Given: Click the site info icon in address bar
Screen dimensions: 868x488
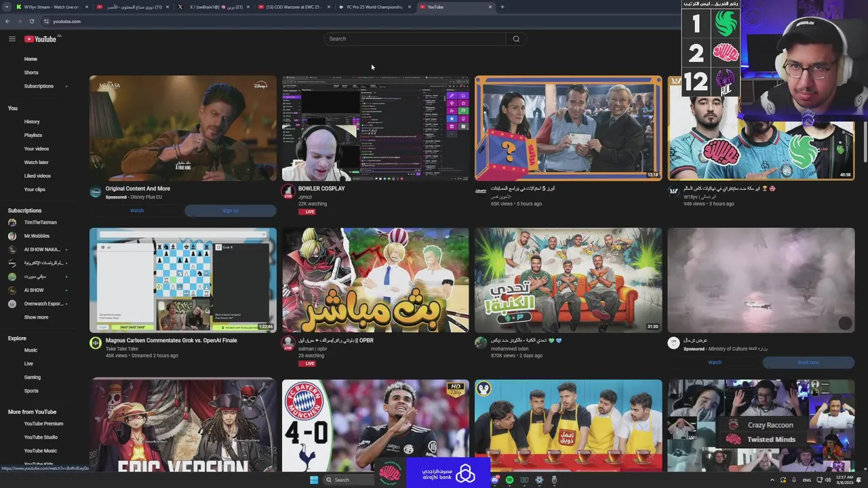Looking at the screenshot, I should click(x=46, y=21).
